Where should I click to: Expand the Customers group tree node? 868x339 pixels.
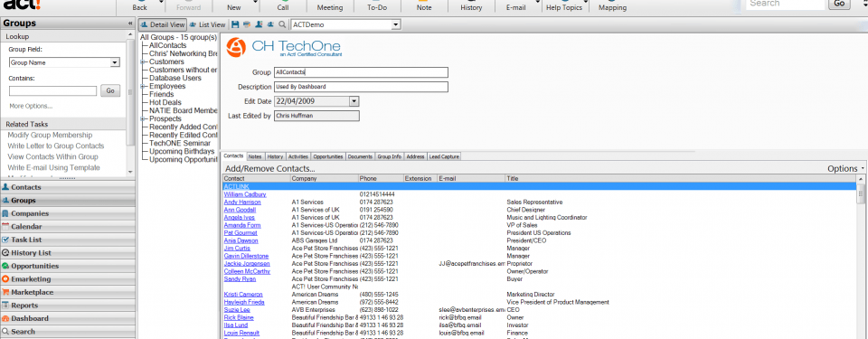[143, 62]
